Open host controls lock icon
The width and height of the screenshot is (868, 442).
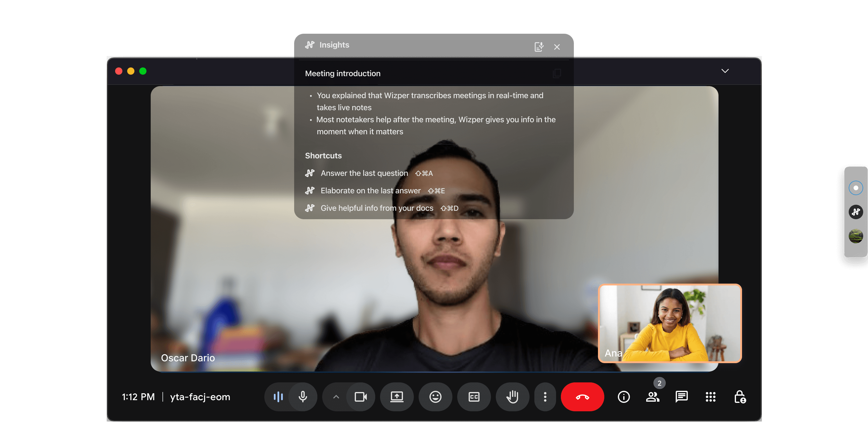[740, 397]
